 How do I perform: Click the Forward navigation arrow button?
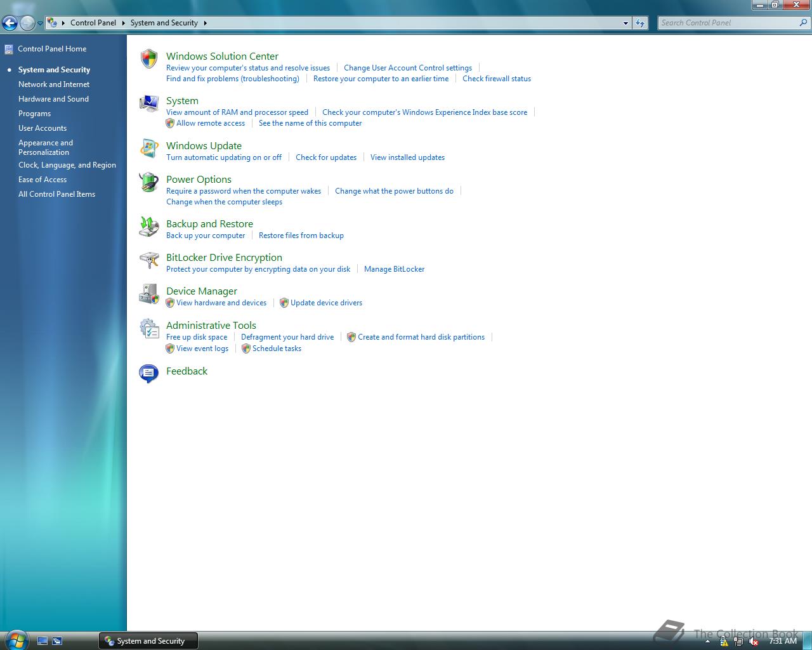pyautogui.click(x=27, y=23)
